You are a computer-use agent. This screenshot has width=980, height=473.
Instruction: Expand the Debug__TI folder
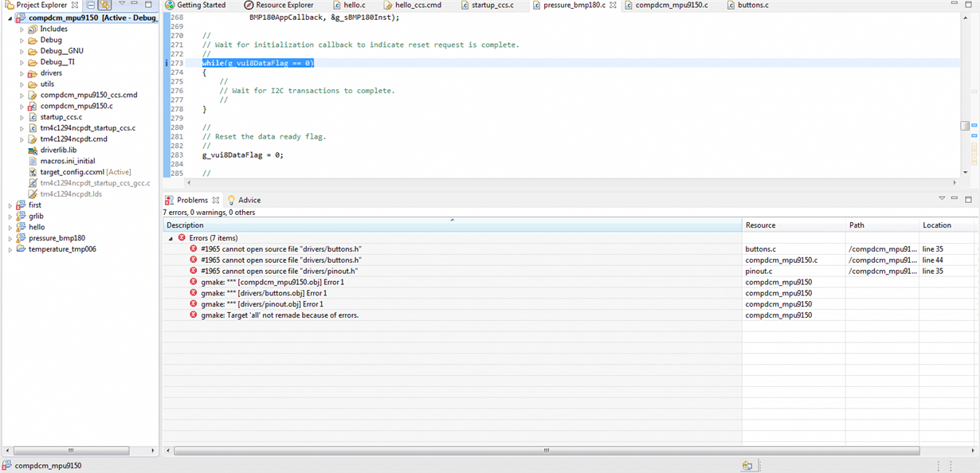pos(22,62)
